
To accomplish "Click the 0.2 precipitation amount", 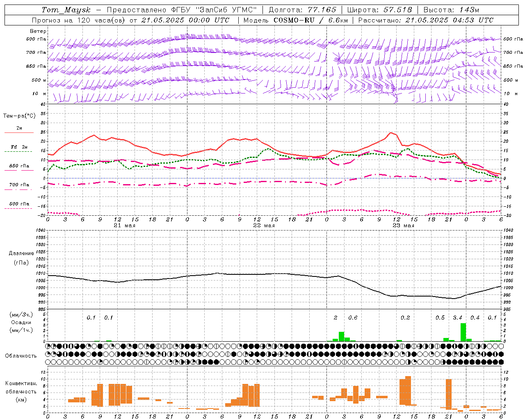I will [x=405, y=317].
